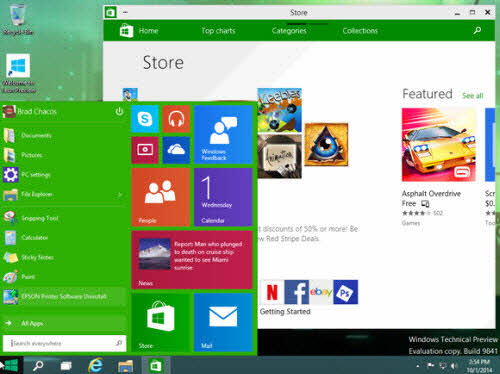Click the Search everywhere input field
This screenshot has height=374, width=500.
(64, 343)
